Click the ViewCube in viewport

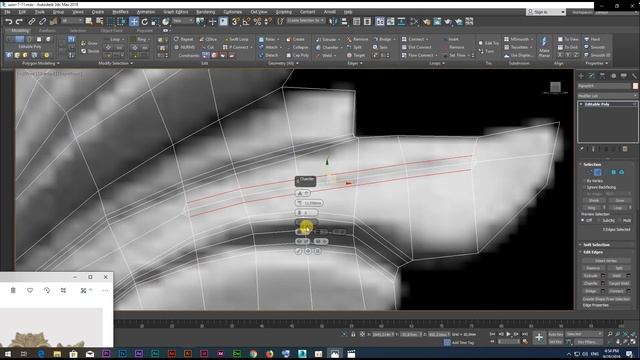(555, 87)
